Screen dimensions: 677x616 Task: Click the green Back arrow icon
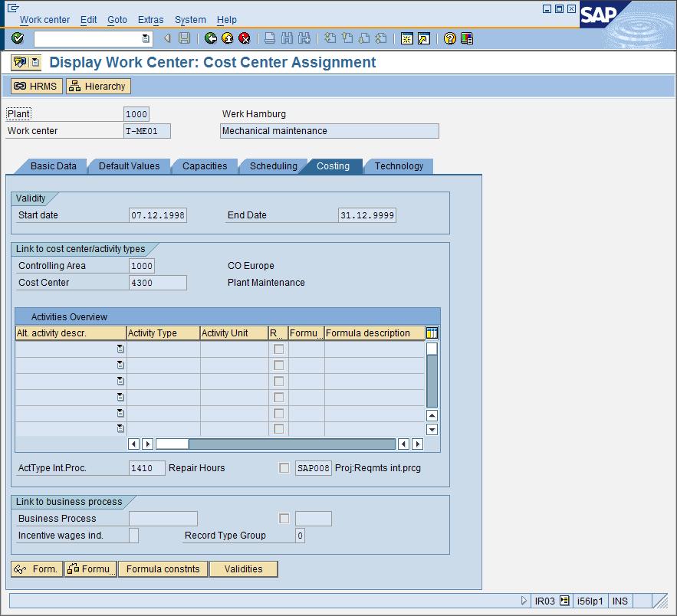pos(210,38)
